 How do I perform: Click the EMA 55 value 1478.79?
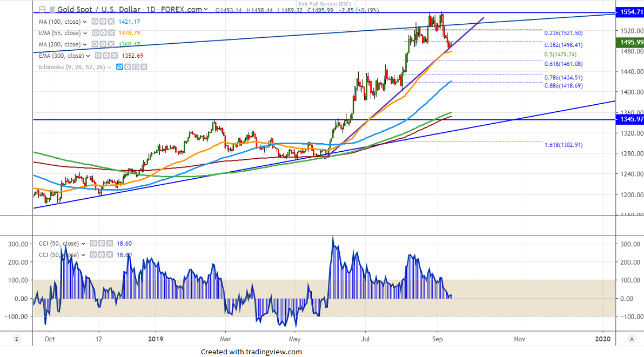coord(129,33)
